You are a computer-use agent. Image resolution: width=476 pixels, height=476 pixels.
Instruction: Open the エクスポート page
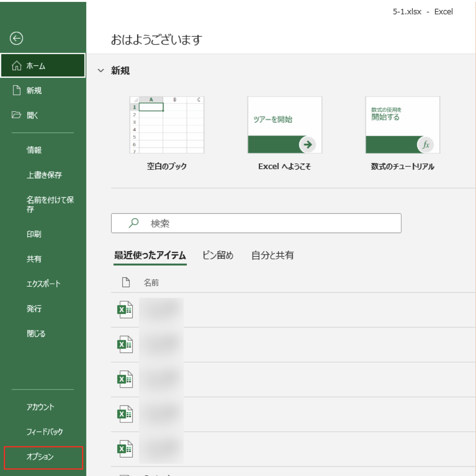pyautogui.click(x=43, y=284)
